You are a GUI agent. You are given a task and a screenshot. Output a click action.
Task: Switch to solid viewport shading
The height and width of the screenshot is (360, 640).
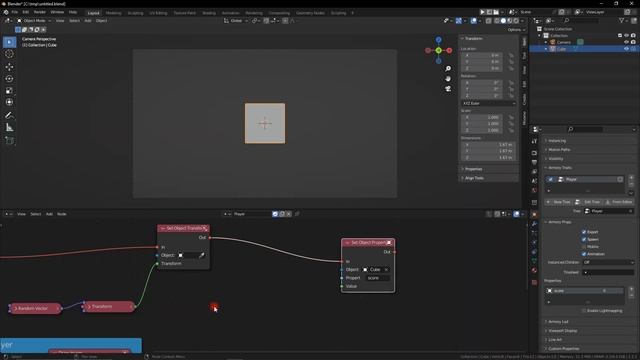coord(503,20)
